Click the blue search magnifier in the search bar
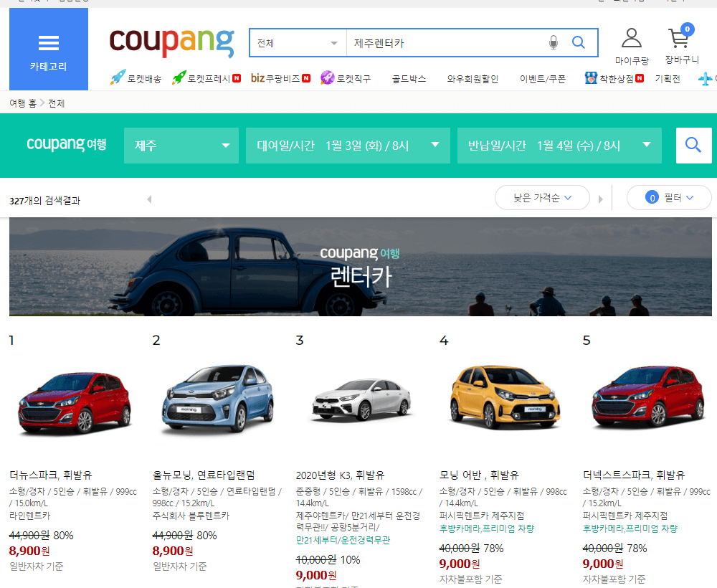 [579, 42]
